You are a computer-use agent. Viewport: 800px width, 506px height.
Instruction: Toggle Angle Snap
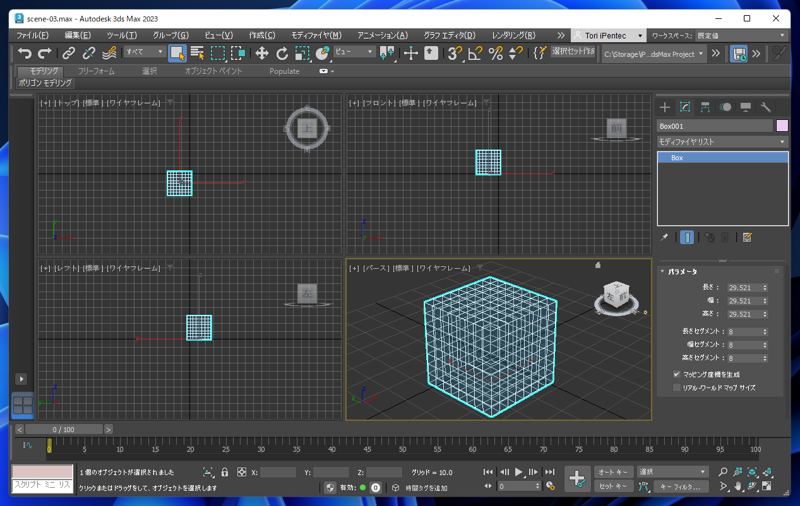coord(475,53)
